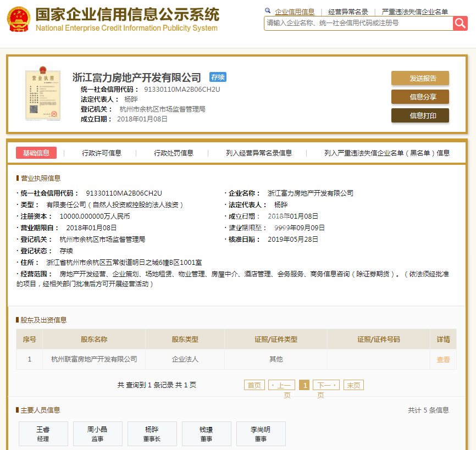Viewport: 476px width, 450px height.
Task: Go to 末页 in shareholder pagination
Action: [x=353, y=385]
